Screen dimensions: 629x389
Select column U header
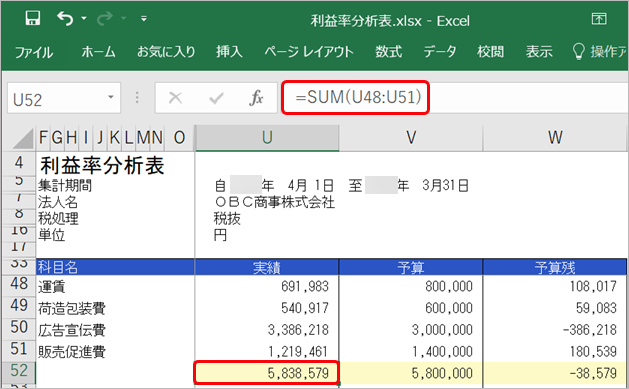[267, 138]
